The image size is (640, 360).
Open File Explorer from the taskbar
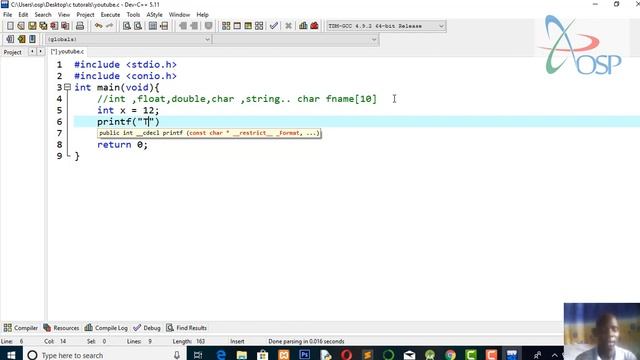242,355
